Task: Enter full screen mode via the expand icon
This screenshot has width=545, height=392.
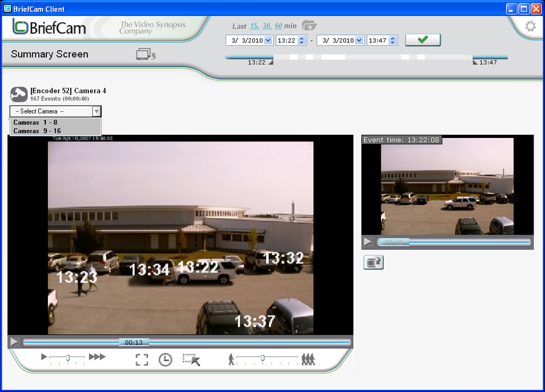Action: pos(142,359)
